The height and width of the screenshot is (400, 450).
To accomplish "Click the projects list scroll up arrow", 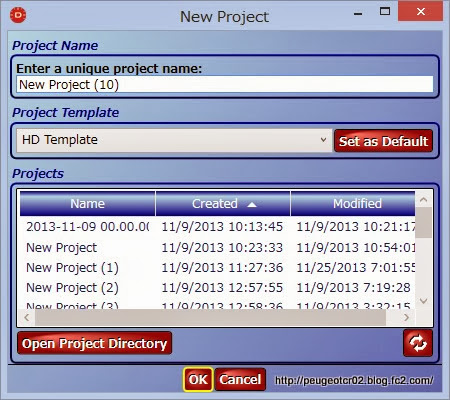I will 424,200.
